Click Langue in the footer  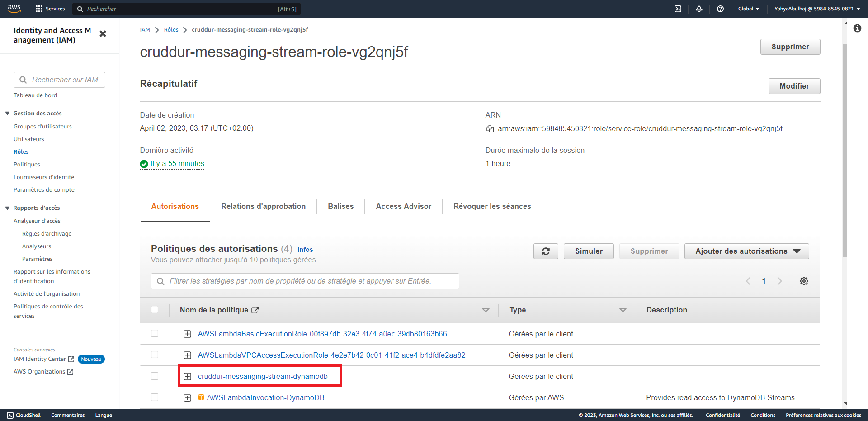[104, 415]
